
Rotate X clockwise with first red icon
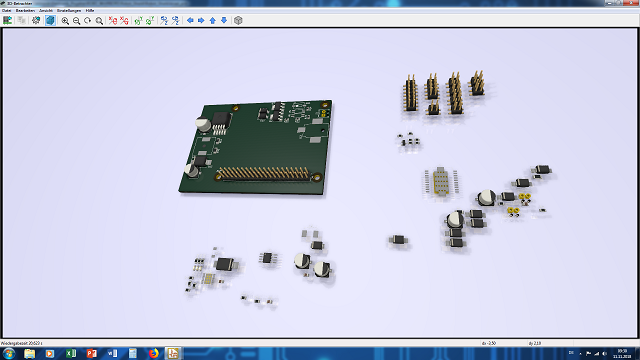[x=113, y=20]
